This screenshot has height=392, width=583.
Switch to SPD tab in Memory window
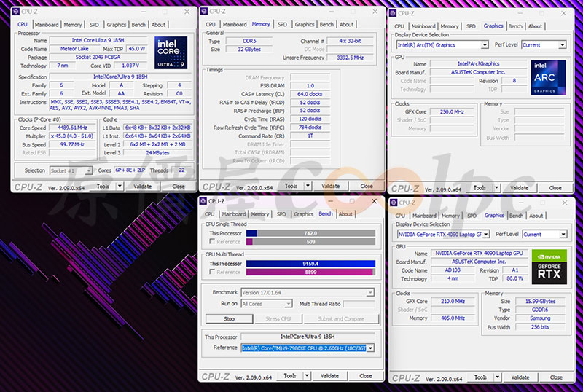[x=282, y=24]
